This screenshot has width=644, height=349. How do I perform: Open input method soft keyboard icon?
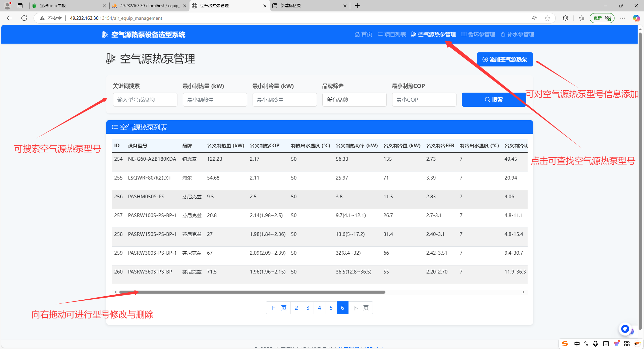click(606, 344)
